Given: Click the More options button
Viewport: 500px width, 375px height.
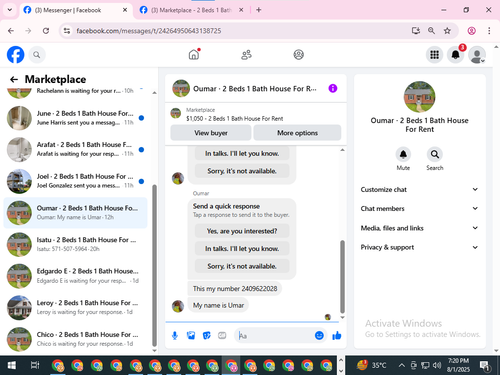Looking at the screenshot, I should coord(297,133).
